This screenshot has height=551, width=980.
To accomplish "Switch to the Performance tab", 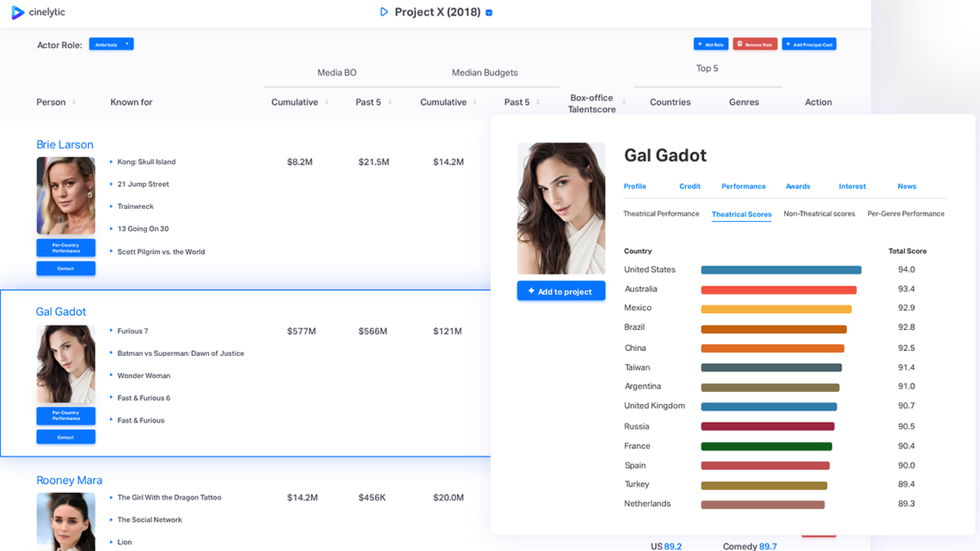I will [743, 186].
